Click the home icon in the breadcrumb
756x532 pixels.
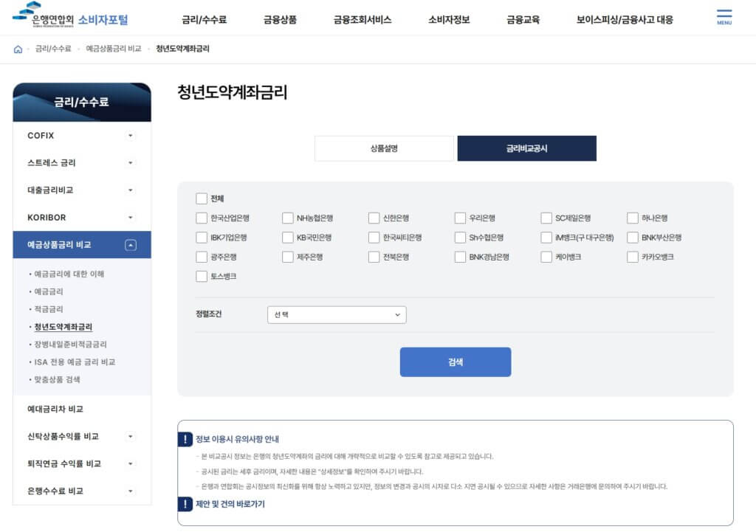pos(18,48)
